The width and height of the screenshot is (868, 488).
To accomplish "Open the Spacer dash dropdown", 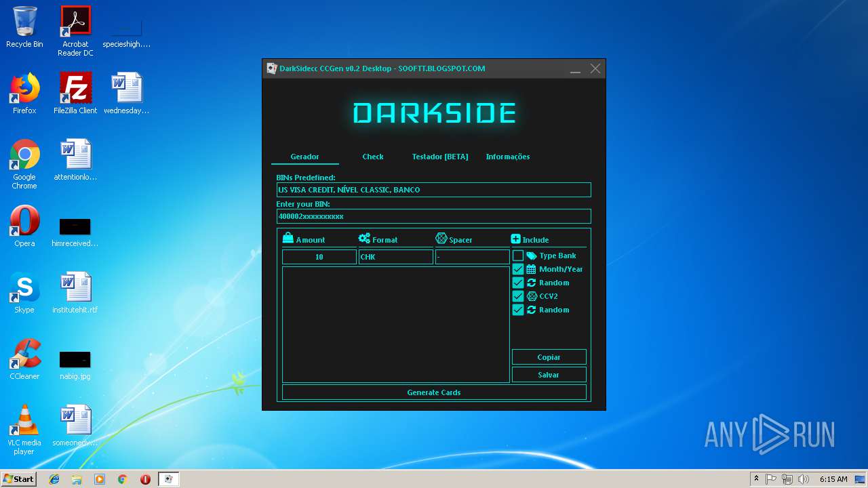I will click(473, 257).
